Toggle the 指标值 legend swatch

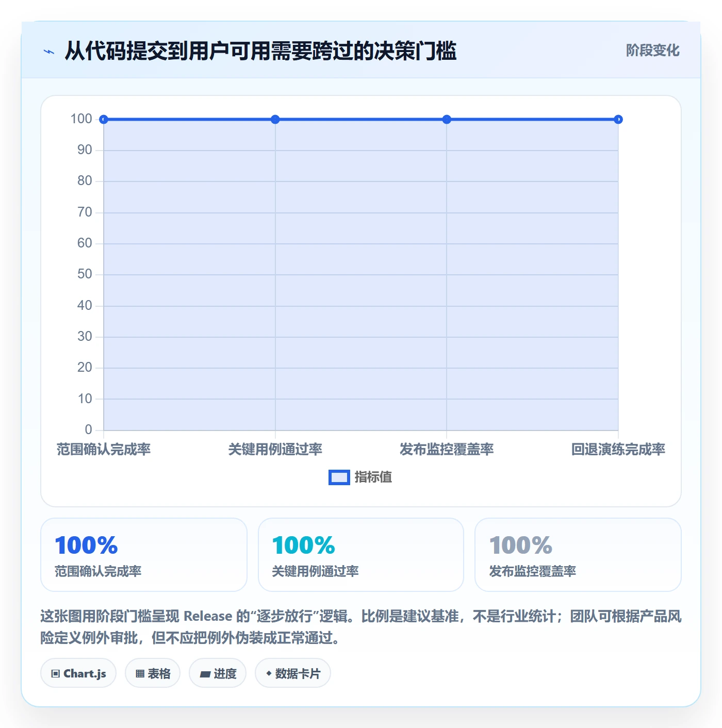tap(339, 477)
